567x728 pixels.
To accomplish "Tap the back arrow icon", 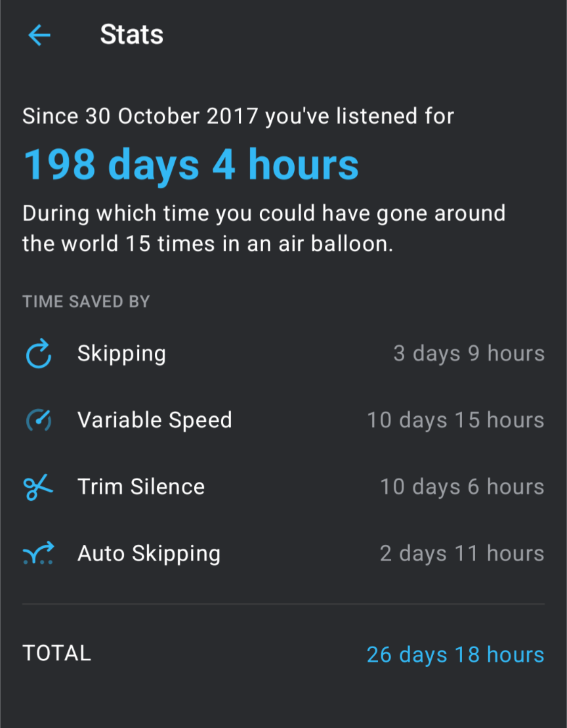I will coord(39,35).
